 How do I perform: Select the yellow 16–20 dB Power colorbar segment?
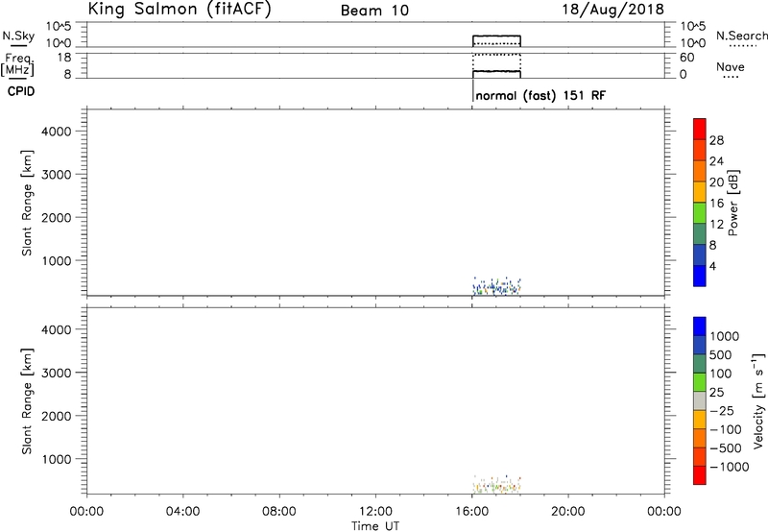coord(700,191)
